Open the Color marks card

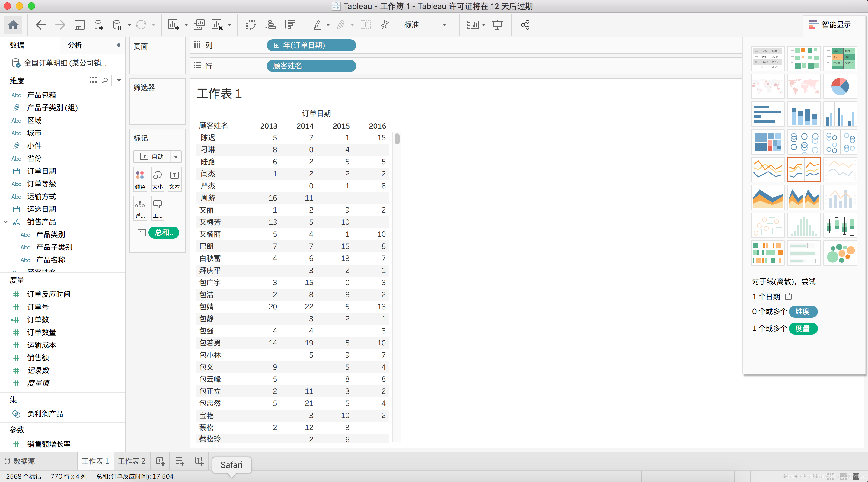(x=140, y=180)
